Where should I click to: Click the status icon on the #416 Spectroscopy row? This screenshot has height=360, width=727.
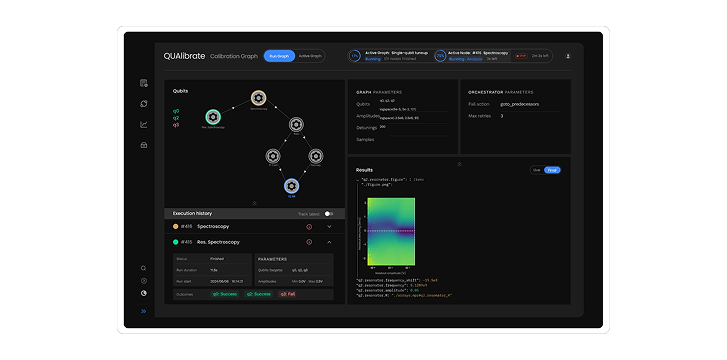(309, 227)
